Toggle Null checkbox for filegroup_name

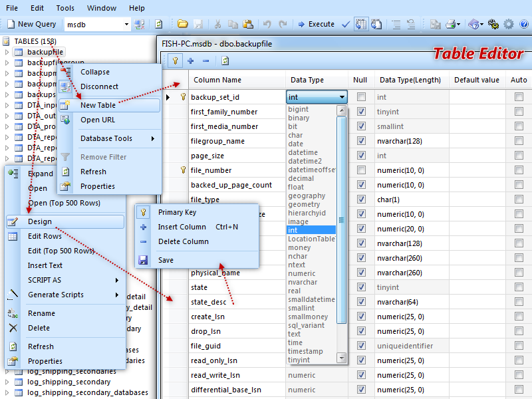[x=361, y=141]
